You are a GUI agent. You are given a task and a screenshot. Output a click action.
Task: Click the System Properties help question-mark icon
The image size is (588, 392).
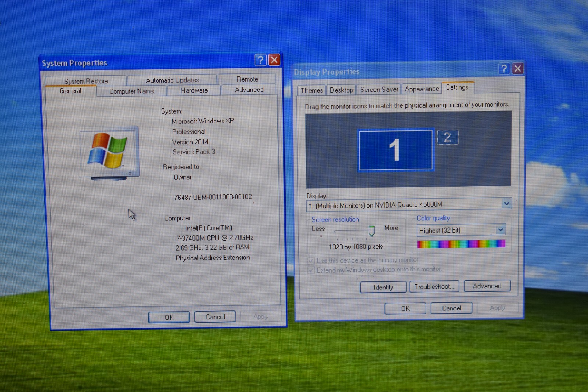(261, 60)
